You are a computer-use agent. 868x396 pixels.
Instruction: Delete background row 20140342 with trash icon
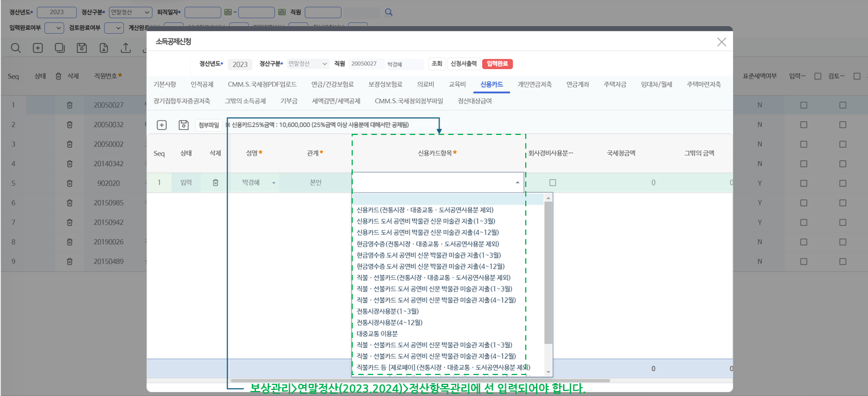point(70,164)
